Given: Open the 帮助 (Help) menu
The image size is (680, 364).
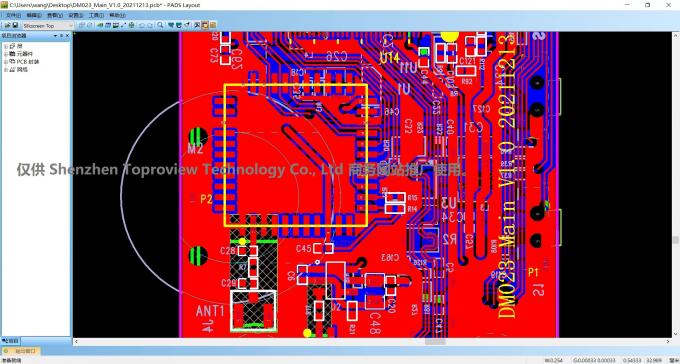Looking at the screenshot, I should (118, 15).
